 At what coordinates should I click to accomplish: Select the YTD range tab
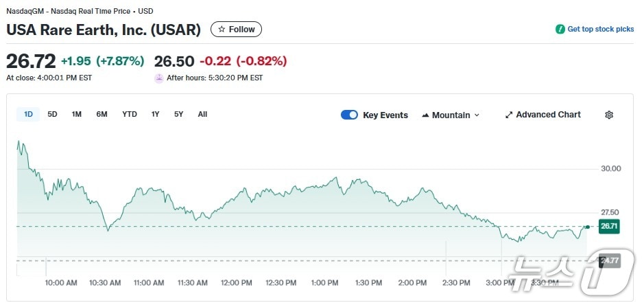[130, 114]
